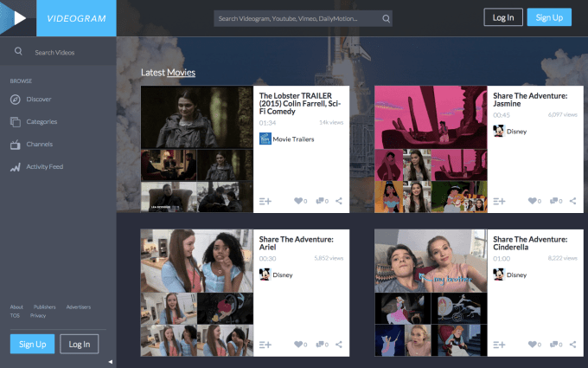Click the magnifier icon in top search bar
588x368 pixels.
[386, 18]
